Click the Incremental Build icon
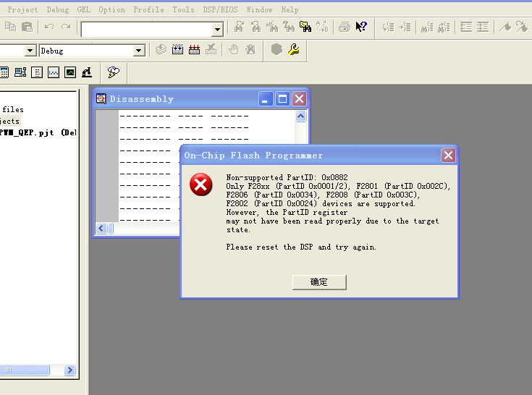 [177, 50]
